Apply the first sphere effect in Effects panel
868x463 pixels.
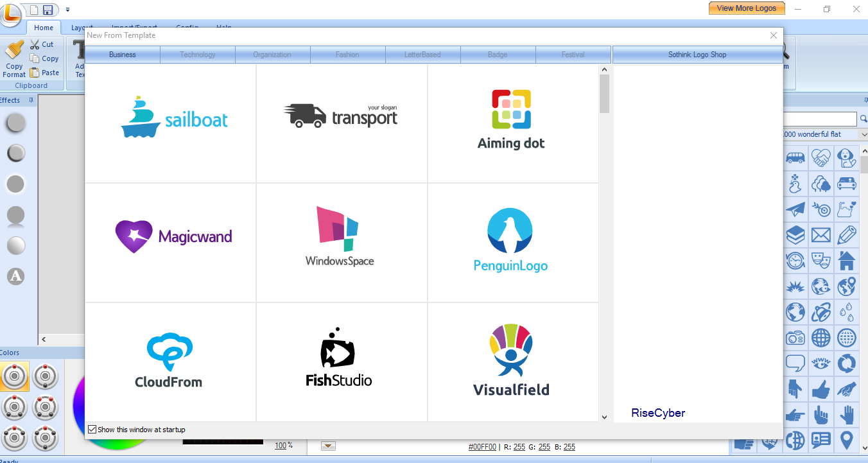[x=15, y=123]
